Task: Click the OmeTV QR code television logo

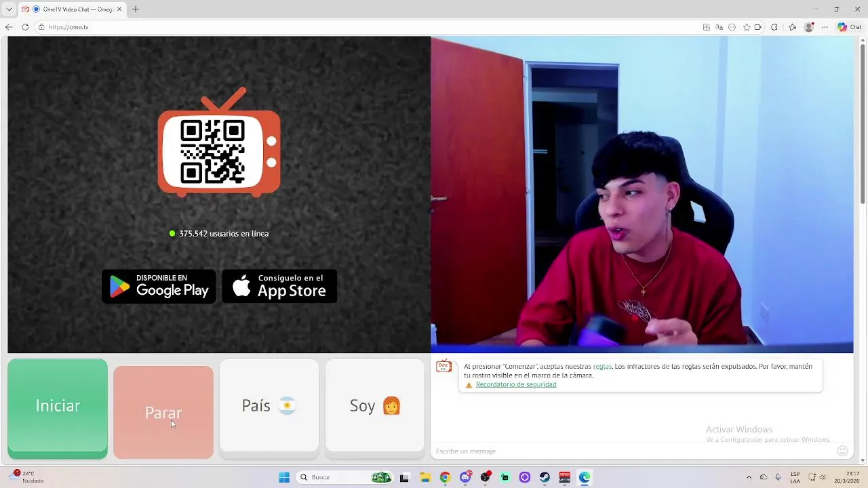Action: point(219,142)
